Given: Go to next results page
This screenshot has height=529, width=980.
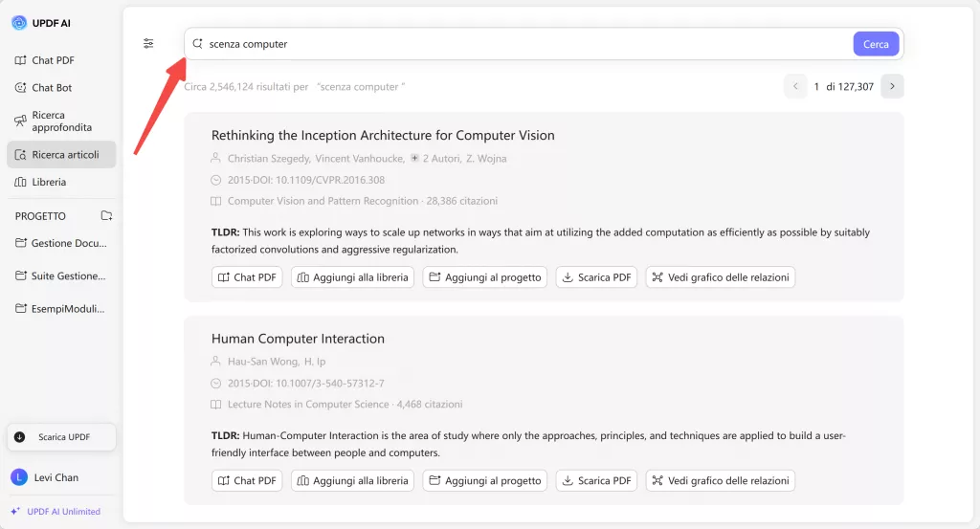Looking at the screenshot, I should pyautogui.click(x=892, y=86).
